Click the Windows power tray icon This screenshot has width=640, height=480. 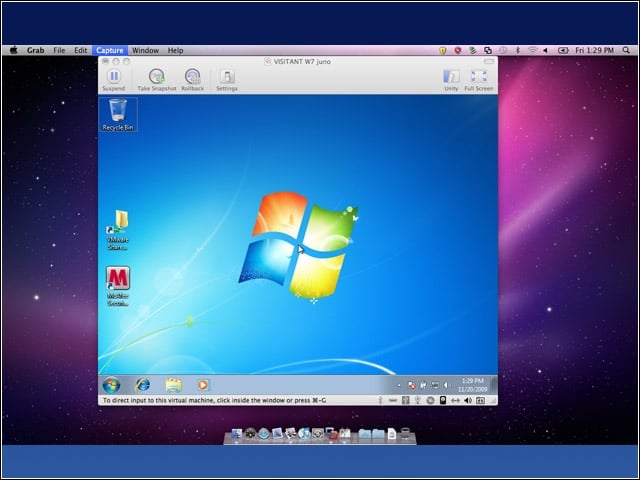423,385
